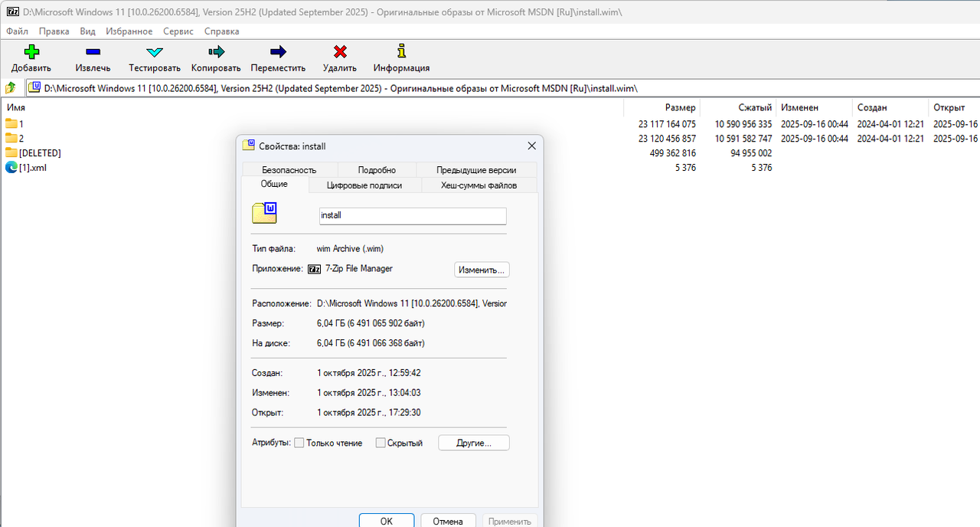Click the Изменить... button
Viewport: 980px width, 527px height.
point(482,270)
